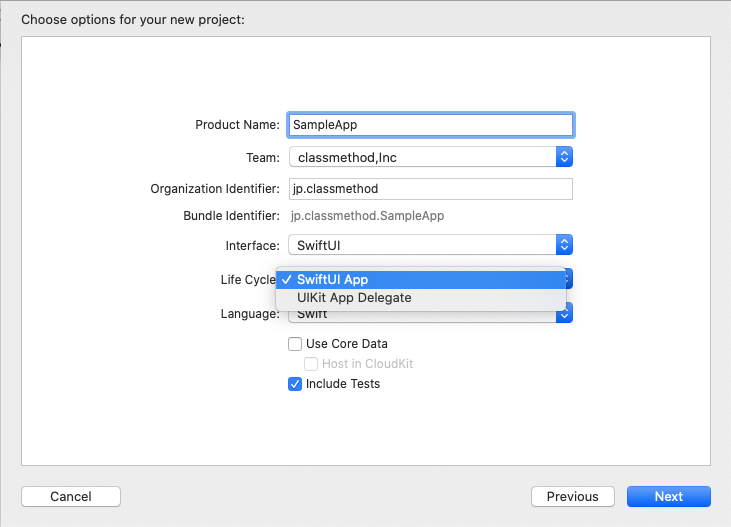Click 'Choose options for your new project' heading
The image size is (731, 527).
pos(133,20)
